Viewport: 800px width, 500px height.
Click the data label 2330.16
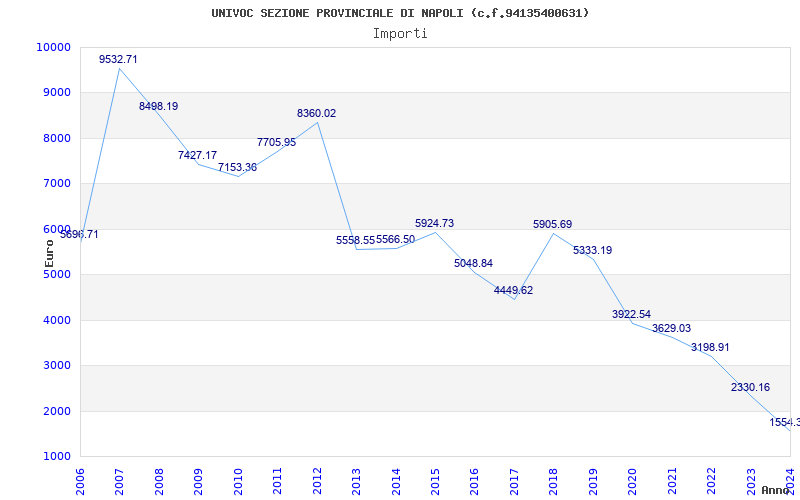pyautogui.click(x=751, y=387)
